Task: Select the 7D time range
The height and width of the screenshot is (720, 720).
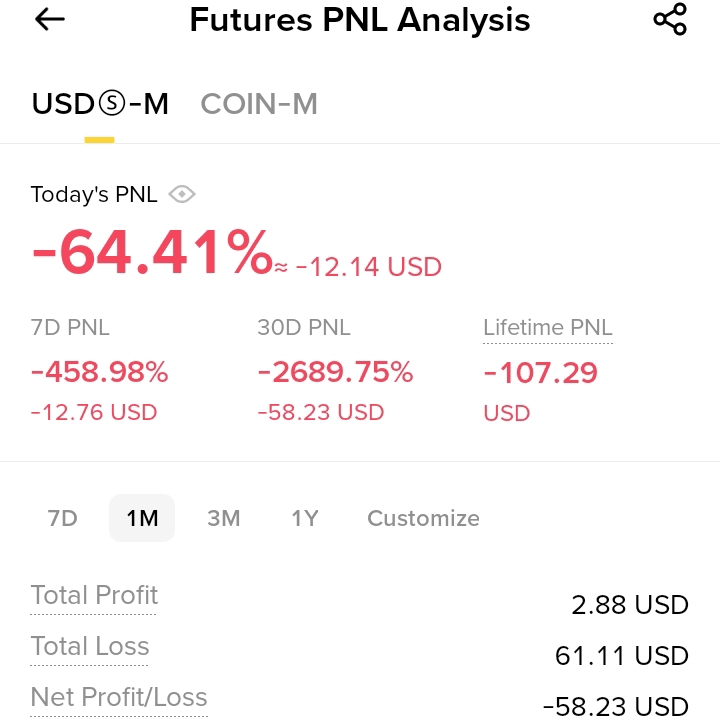Action: 62,518
